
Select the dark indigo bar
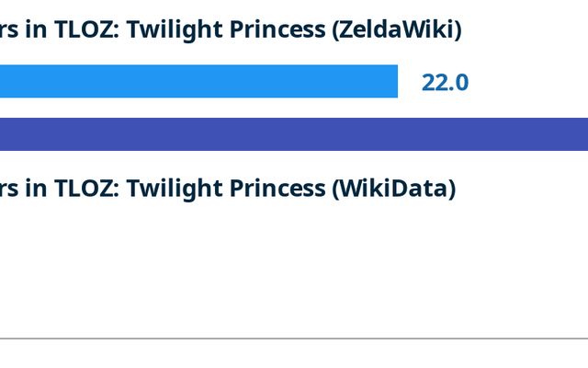pos(294,134)
